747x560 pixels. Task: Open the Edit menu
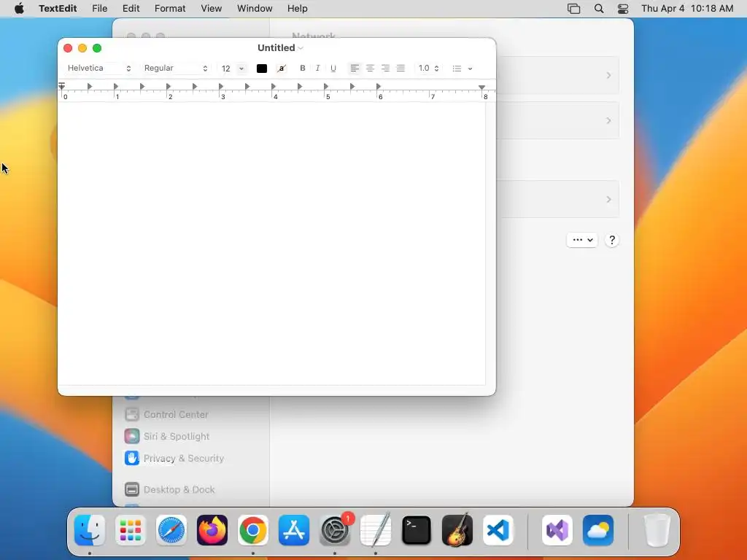click(131, 9)
